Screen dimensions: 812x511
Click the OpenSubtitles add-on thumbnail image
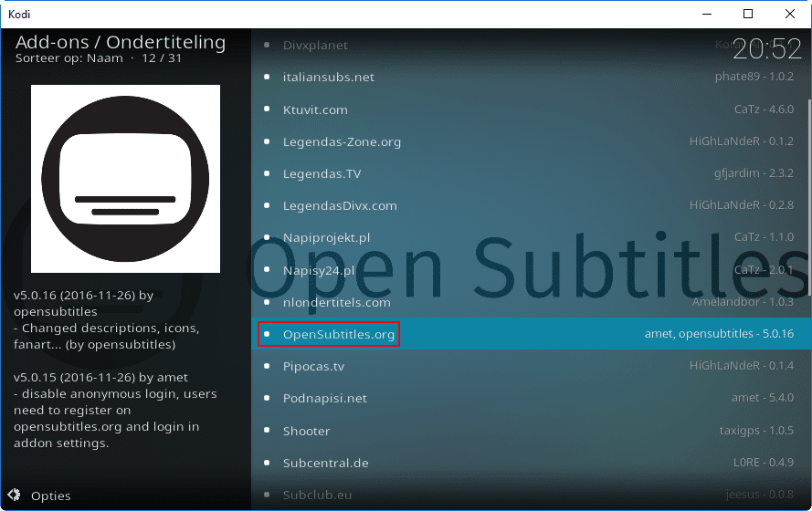point(125,179)
